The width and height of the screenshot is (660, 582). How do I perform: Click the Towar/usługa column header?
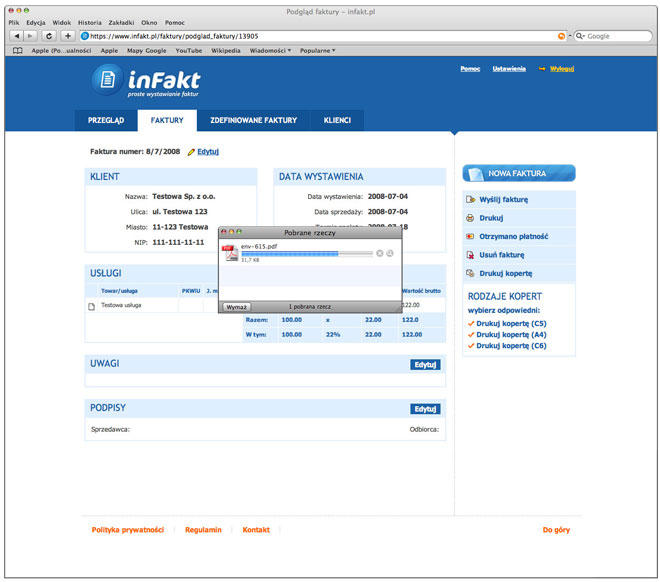tap(119, 291)
